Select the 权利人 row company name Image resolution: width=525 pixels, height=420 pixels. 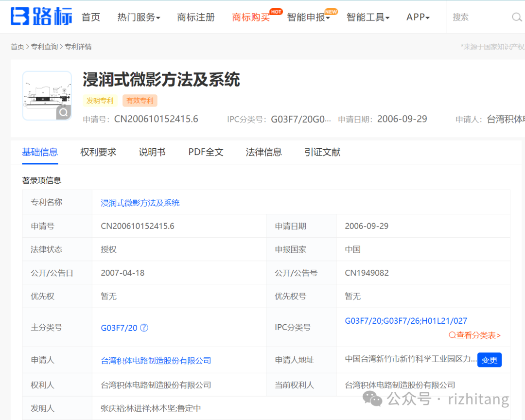click(156, 385)
